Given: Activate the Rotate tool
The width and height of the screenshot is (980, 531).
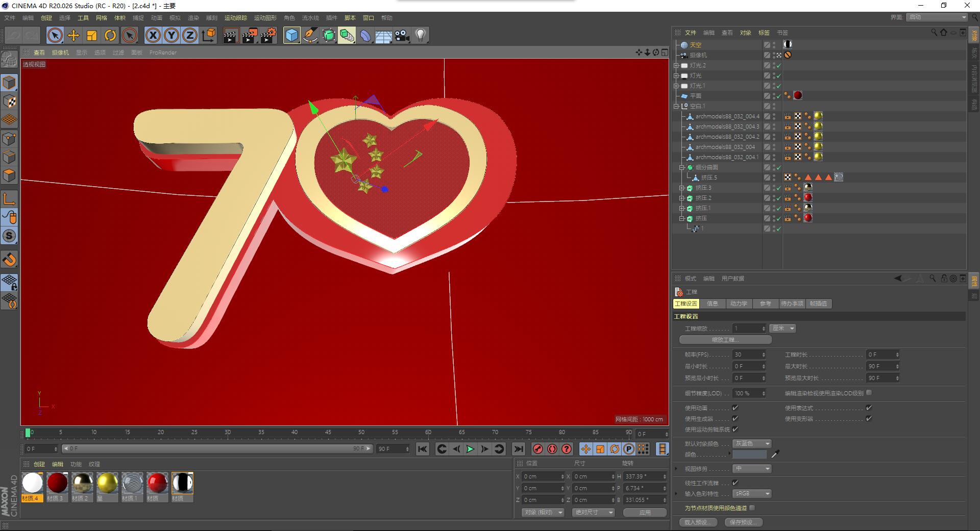Looking at the screenshot, I should pos(110,35).
